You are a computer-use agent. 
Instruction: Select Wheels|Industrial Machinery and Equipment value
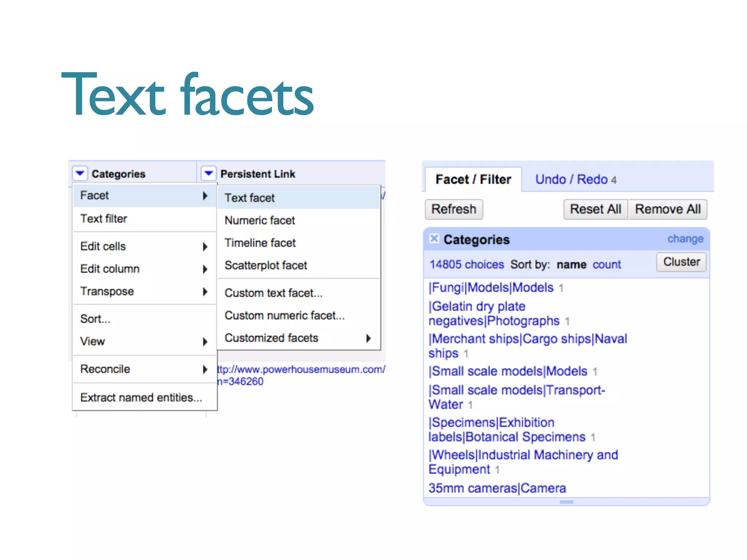tap(523, 462)
